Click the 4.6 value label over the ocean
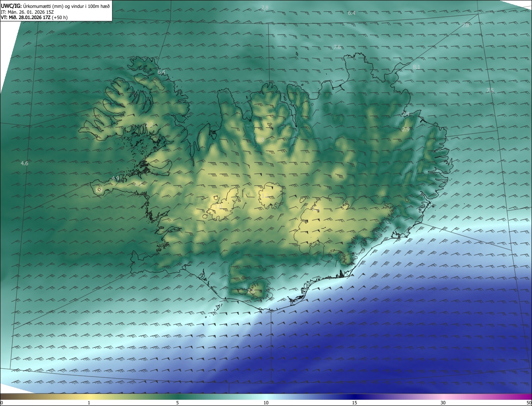Image resolution: width=532 pixels, height=406 pixels. coord(25,164)
